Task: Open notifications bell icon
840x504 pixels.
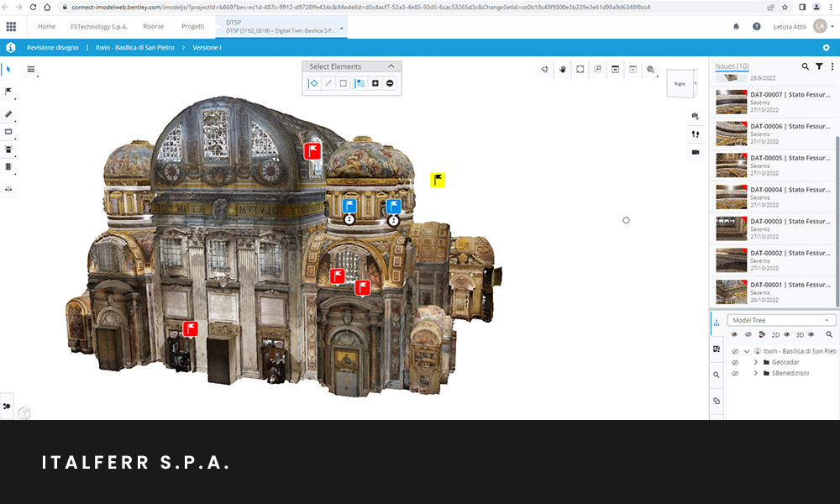Action: coord(737,27)
